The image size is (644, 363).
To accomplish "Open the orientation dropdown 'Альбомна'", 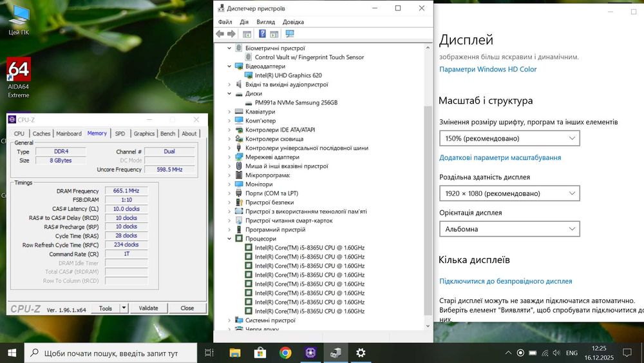I will tap(509, 229).
